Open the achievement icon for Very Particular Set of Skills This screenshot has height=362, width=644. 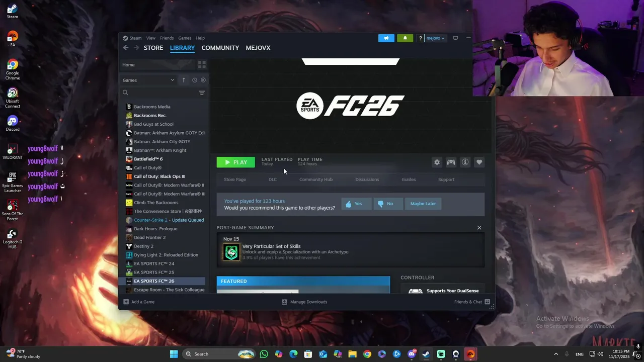pos(231,252)
